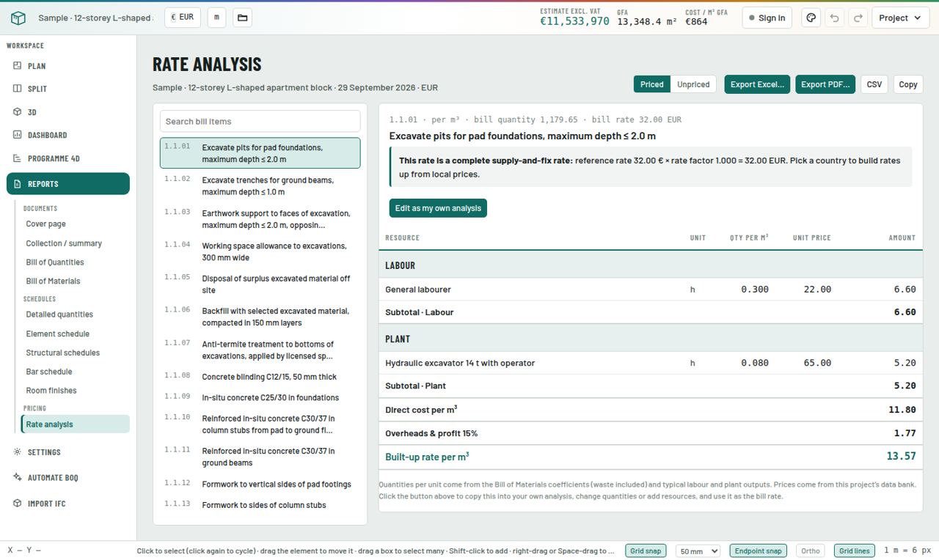Open Settings in the sidebar

[x=68, y=452]
